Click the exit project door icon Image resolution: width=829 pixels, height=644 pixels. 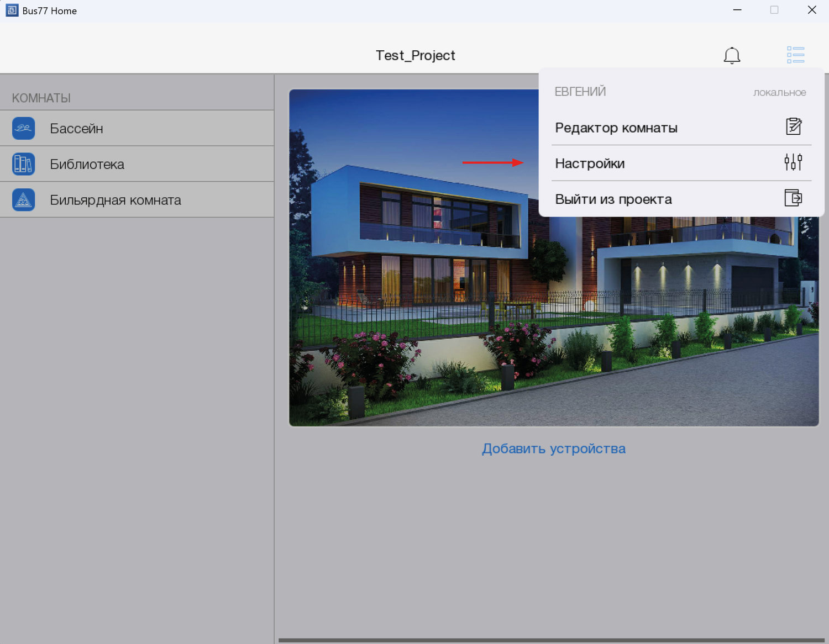coord(793,198)
